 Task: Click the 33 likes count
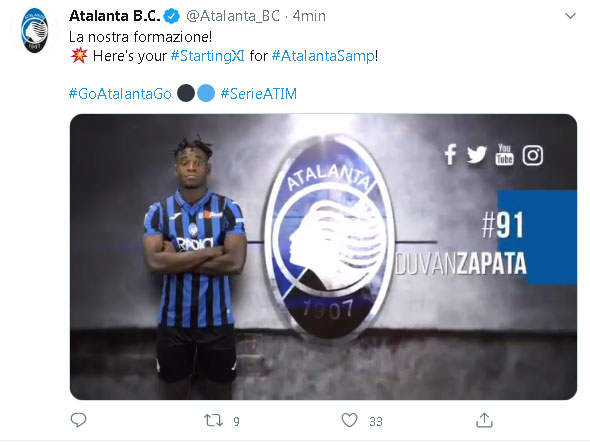[376, 422]
